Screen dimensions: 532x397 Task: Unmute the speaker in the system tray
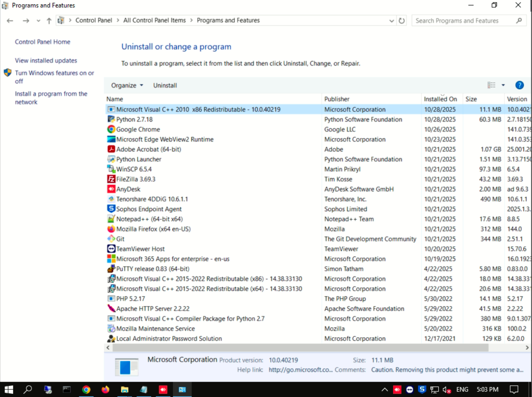tap(447, 389)
